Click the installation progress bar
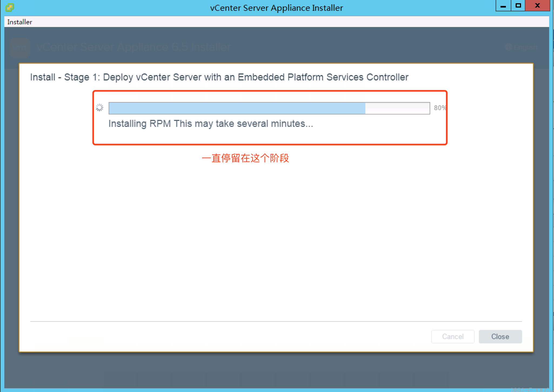 [269, 108]
